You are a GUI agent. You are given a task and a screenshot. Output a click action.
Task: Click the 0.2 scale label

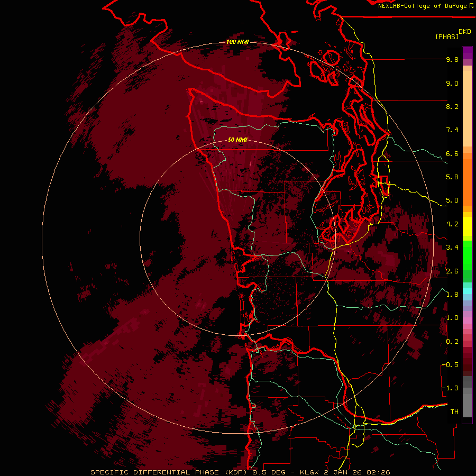click(x=452, y=342)
